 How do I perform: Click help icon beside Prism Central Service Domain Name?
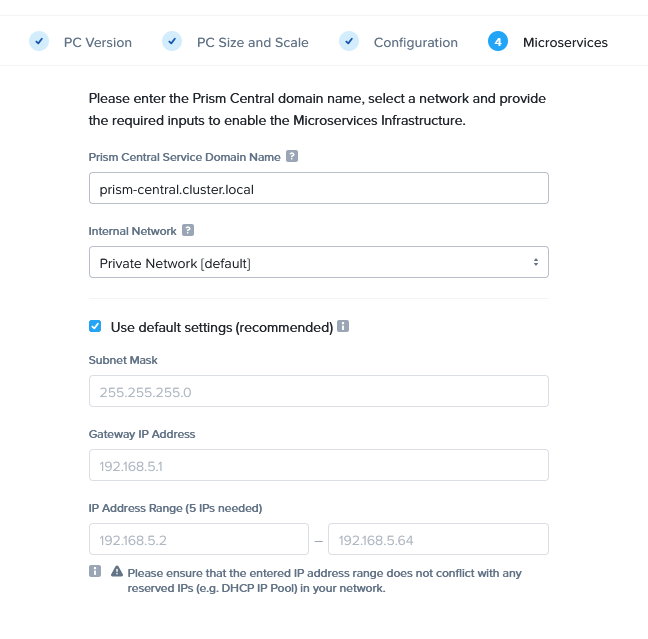pyautogui.click(x=292, y=157)
